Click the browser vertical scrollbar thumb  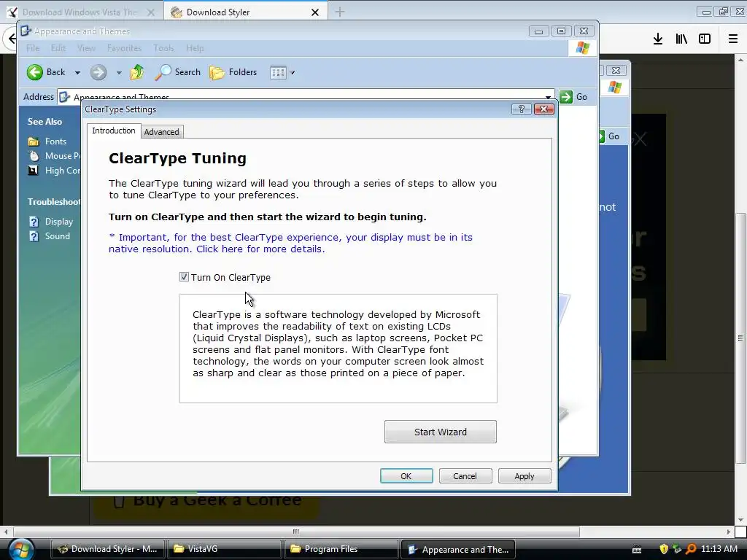point(740,338)
